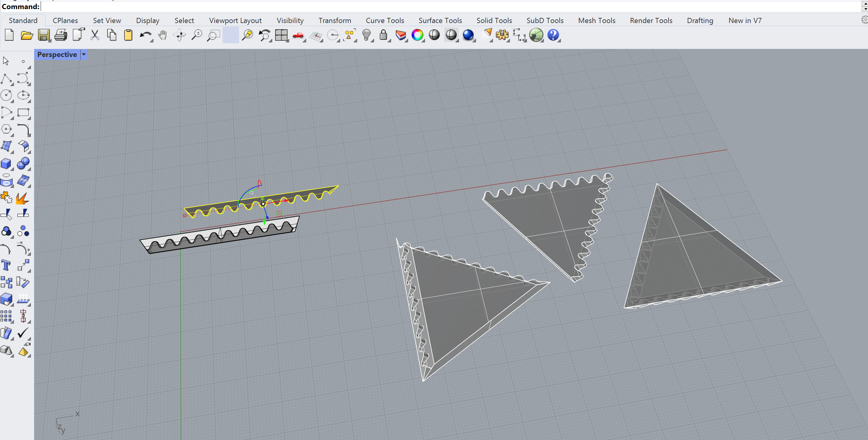Open the Edit Layers icon
Screen dimensions: 868x440
coord(400,35)
